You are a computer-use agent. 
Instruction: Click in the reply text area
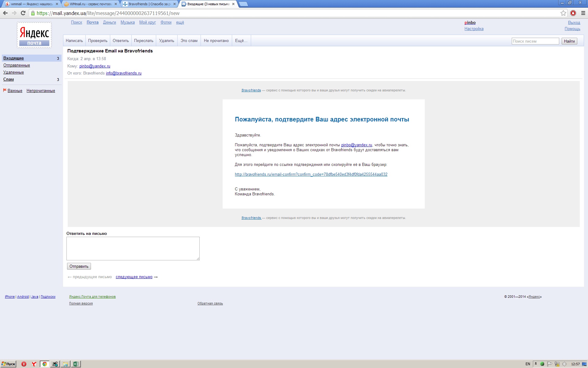[133, 248]
